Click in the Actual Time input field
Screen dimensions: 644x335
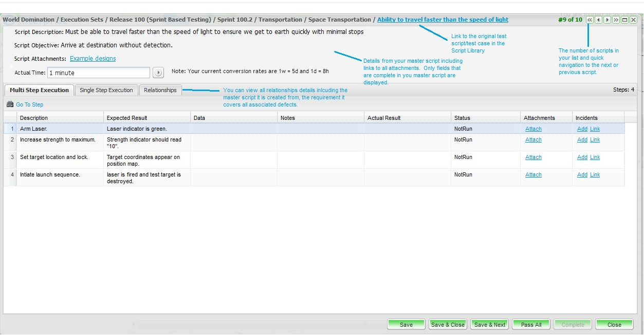pos(98,73)
